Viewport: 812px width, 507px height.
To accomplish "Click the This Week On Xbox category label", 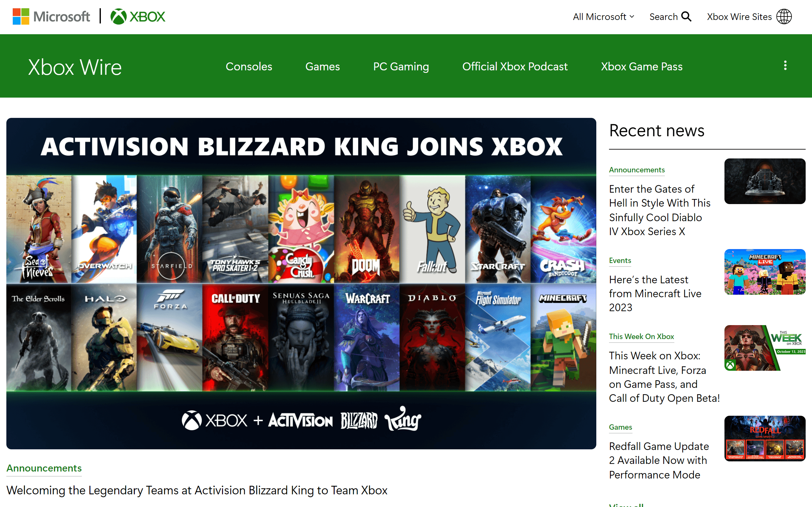I will point(641,336).
